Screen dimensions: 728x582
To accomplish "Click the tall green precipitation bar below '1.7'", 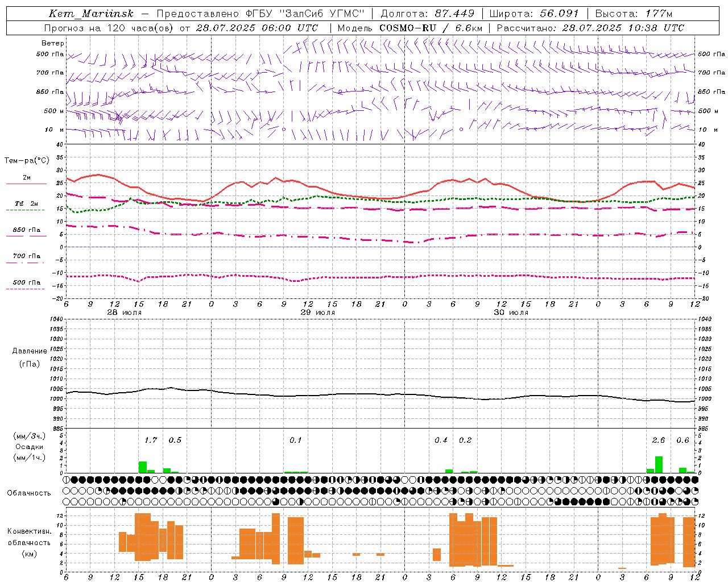I will point(143,467).
